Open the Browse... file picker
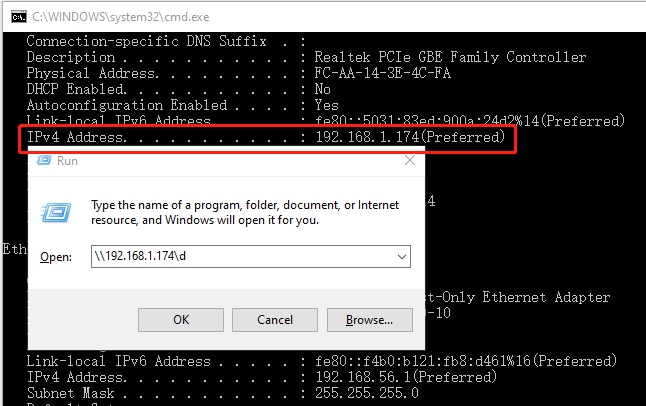646x406 pixels. pos(369,320)
